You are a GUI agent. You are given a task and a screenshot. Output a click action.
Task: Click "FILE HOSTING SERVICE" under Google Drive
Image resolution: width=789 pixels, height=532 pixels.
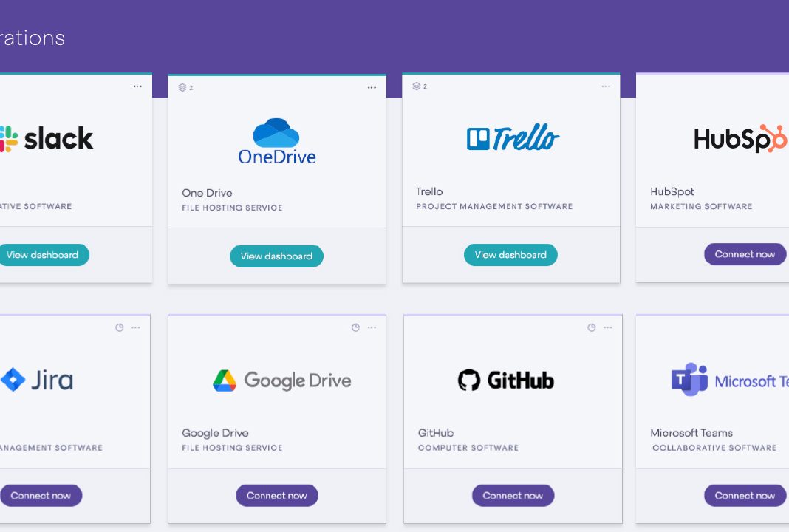coord(232,448)
